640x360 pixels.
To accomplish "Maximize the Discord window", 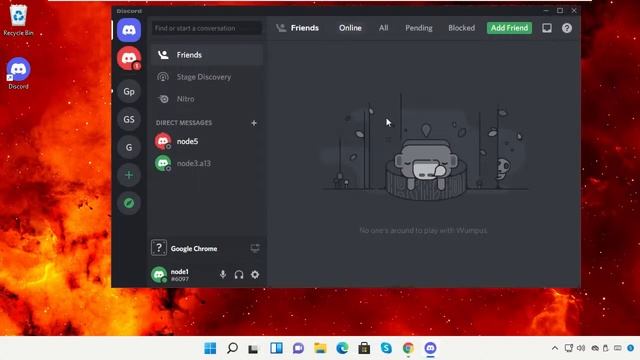I will (560, 11).
